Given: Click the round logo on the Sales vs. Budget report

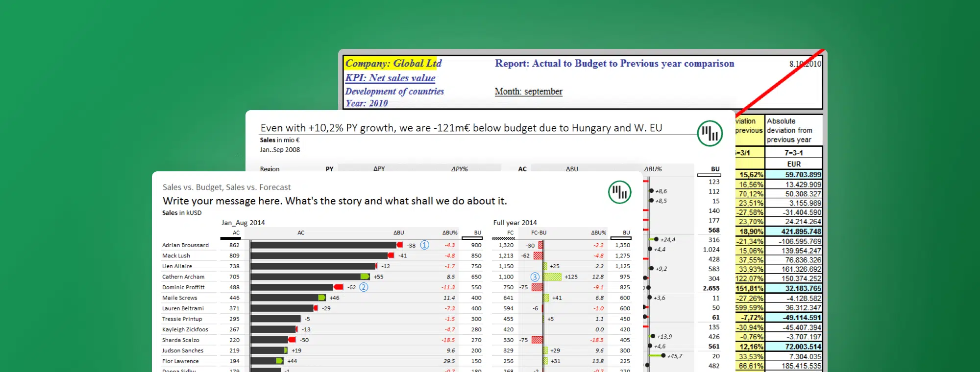Looking at the screenshot, I should (x=619, y=192).
